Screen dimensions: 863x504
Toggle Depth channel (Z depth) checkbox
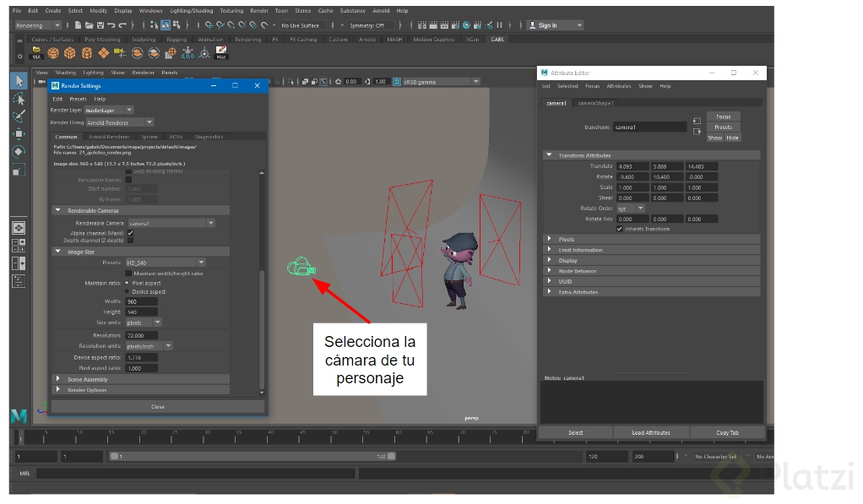coord(130,241)
